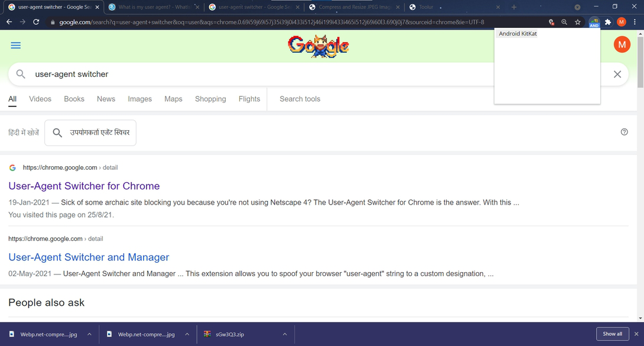Click the magnifier icon in search box
The image size is (644, 346).
pyautogui.click(x=21, y=74)
